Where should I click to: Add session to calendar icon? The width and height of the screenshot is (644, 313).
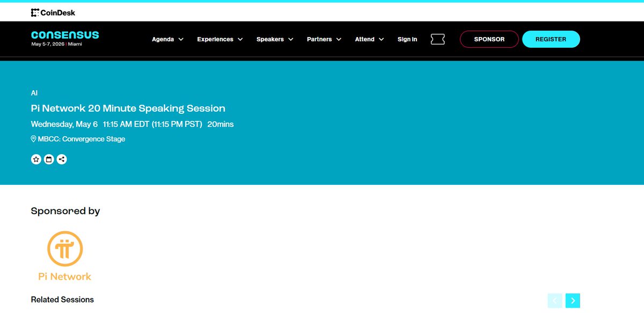[x=49, y=159]
